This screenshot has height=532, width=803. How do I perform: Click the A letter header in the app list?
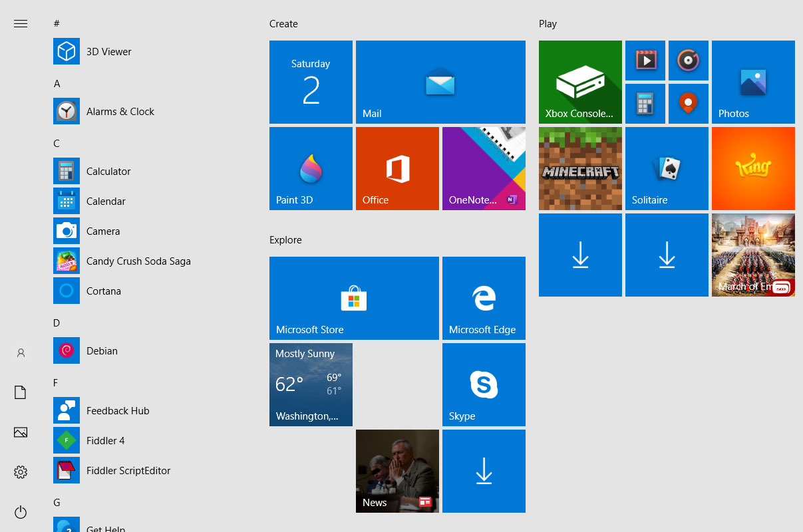57,83
